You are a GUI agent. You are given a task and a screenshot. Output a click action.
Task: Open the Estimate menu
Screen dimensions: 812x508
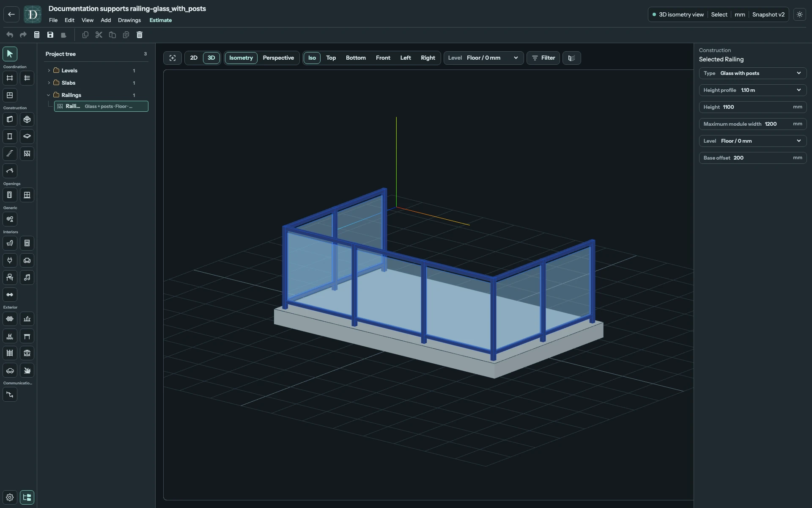161,20
